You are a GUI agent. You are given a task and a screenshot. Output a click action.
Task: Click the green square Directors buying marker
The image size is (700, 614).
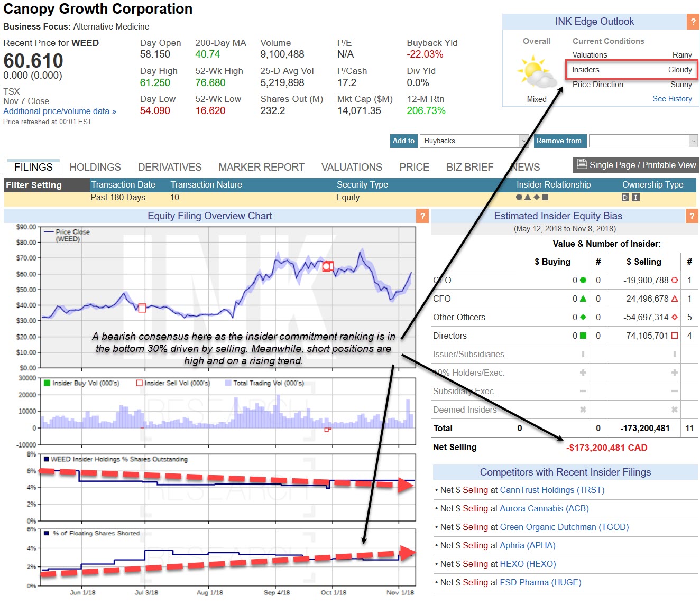tap(583, 336)
